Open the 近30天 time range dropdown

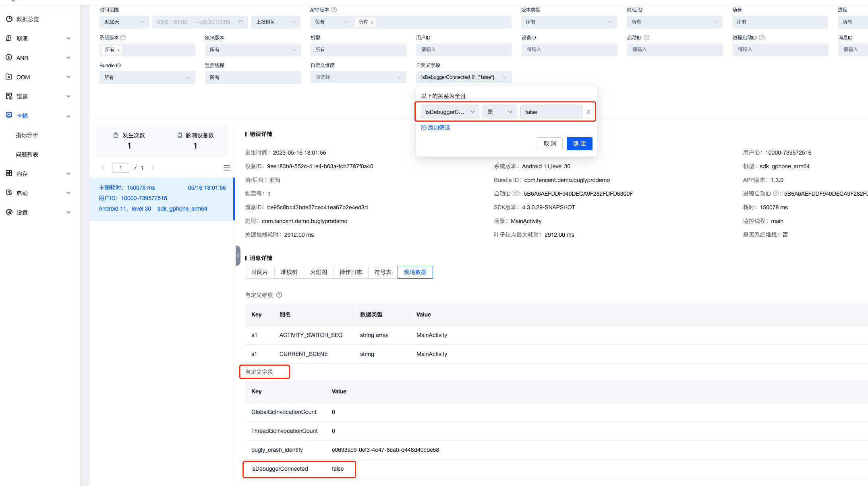pyautogui.click(x=124, y=22)
